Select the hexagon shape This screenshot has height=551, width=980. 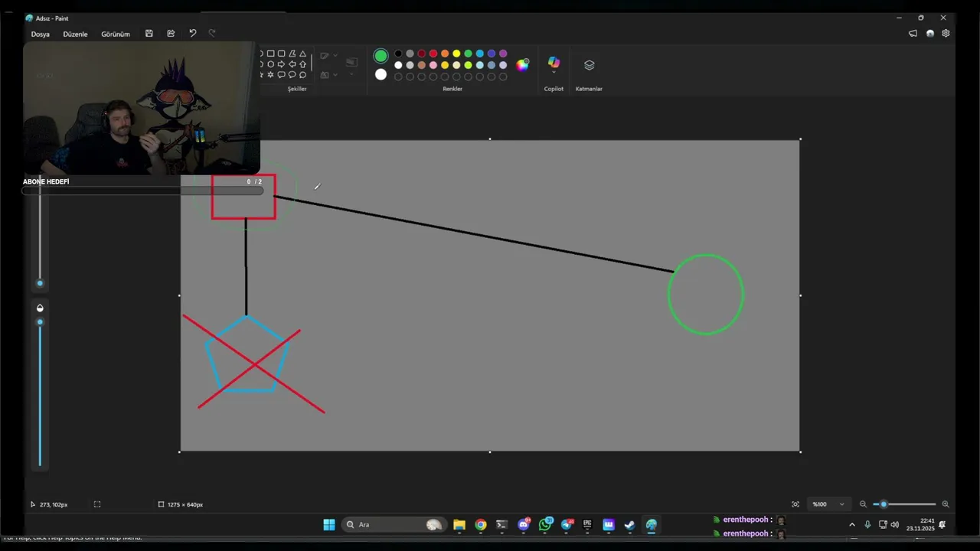[x=271, y=64]
